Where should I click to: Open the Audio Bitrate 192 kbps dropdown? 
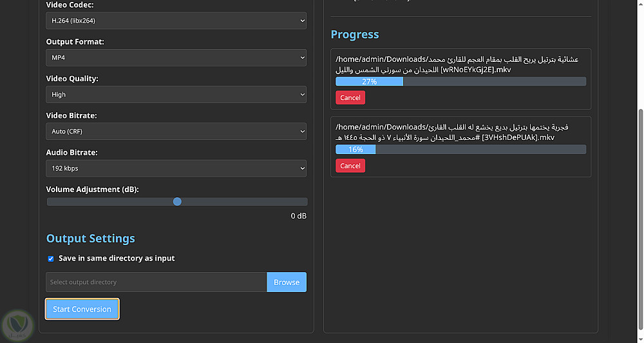[x=176, y=168]
